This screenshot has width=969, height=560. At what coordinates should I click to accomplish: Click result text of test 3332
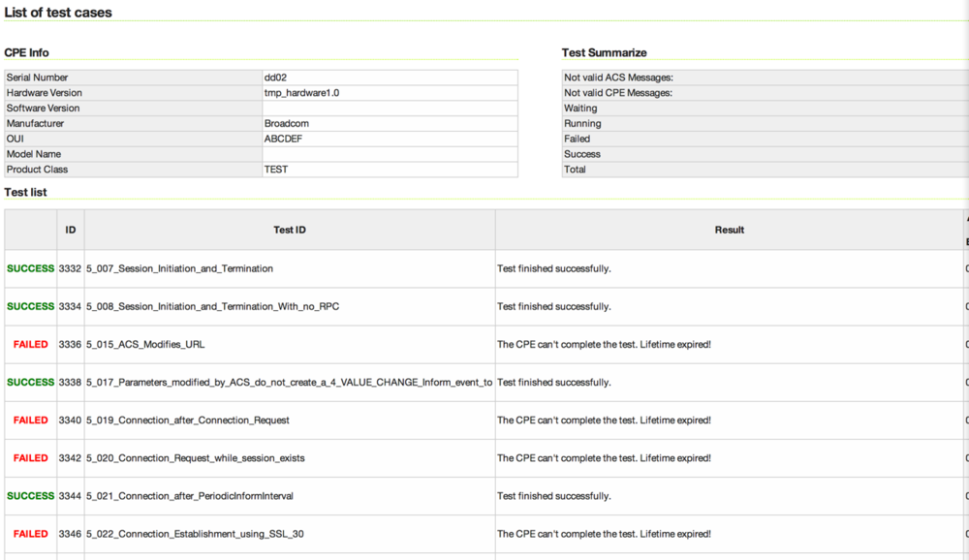tap(553, 269)
